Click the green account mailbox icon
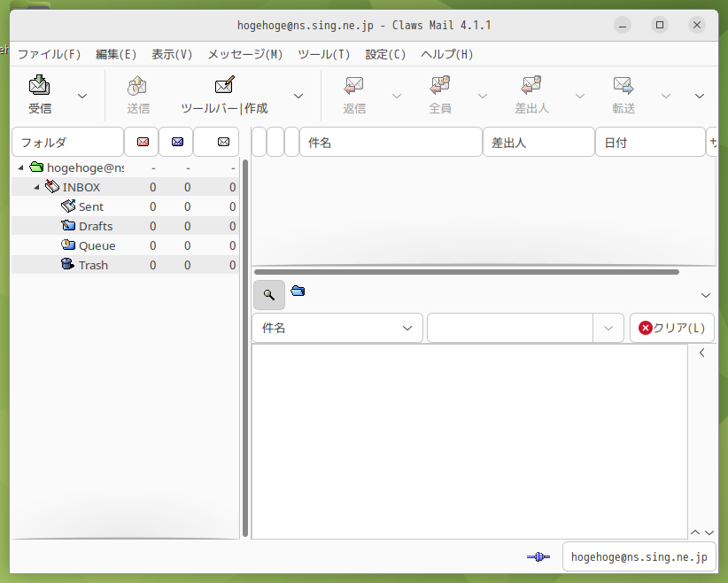728x583 pixels. pyautogui.click(x=36, y=167)
